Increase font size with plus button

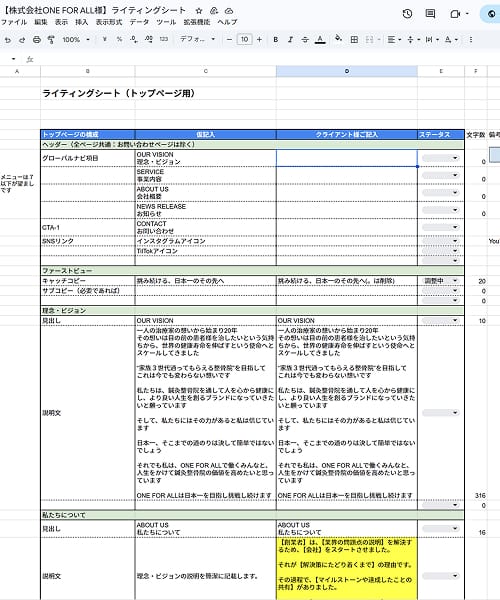[259, 39]
